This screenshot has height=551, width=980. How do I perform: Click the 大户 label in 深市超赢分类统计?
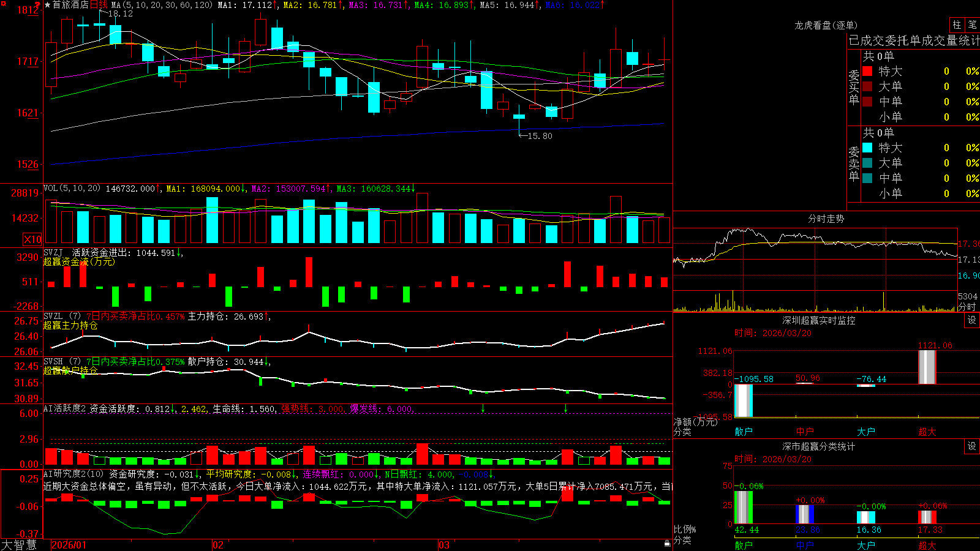pyautogui.click(x=866, y=545)
